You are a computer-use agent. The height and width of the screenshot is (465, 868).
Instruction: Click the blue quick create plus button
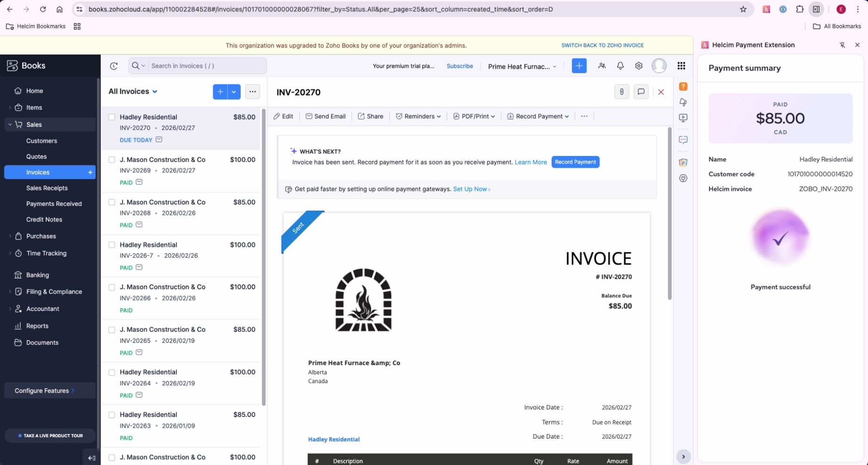pyautogui.click(x=579, y=66)
